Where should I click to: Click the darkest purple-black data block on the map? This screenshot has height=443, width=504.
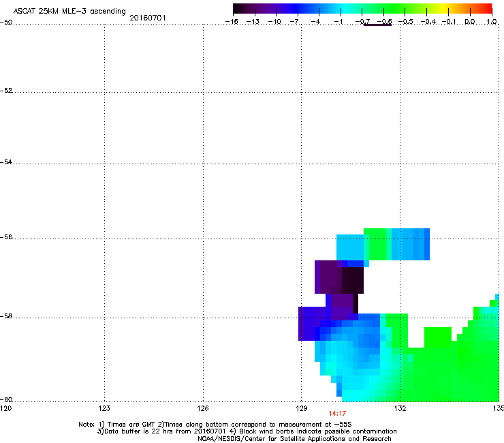pyautogui.click(x=353, y=280)
